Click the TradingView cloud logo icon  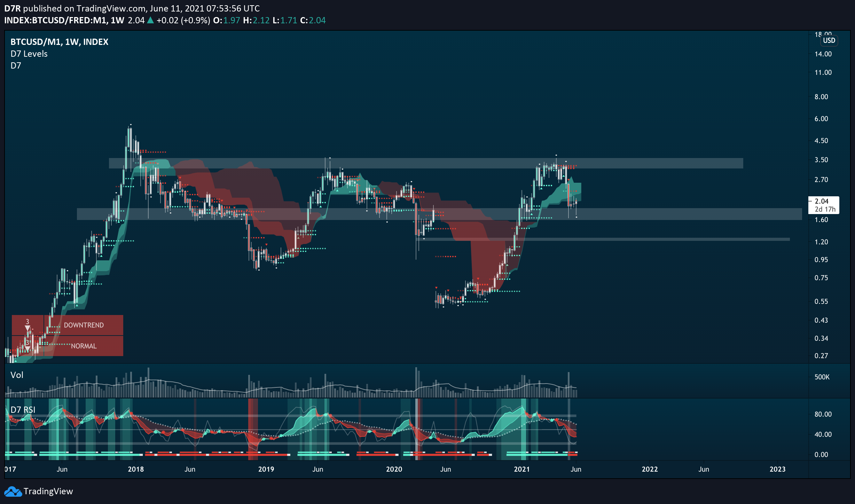point(13,491)
